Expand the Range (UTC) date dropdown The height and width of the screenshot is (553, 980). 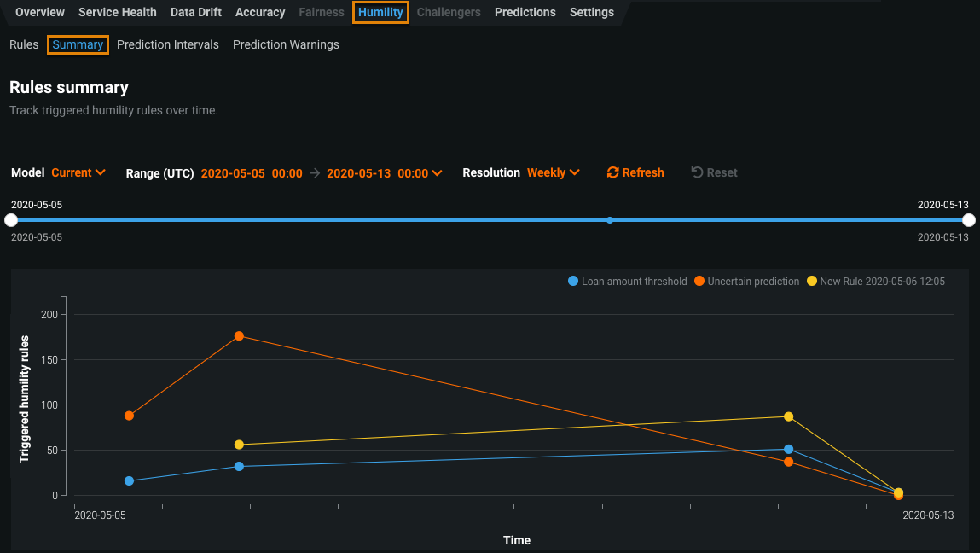(438, 173)
